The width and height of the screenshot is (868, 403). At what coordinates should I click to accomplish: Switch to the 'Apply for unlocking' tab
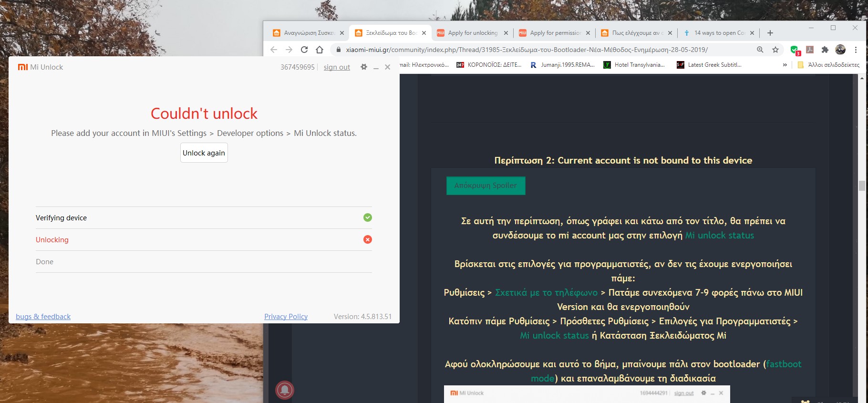point(472,33)
